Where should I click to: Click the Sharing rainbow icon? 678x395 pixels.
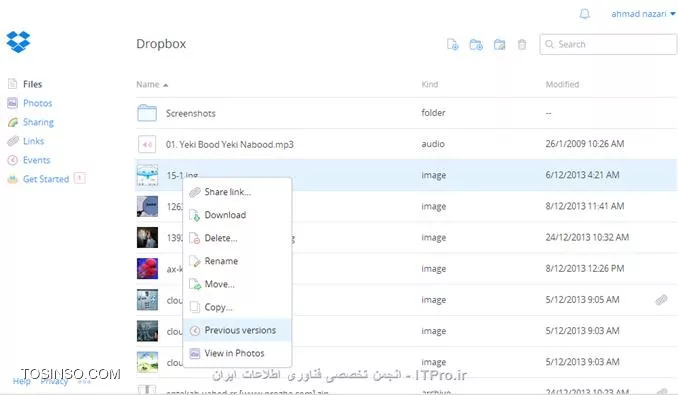coord(13,122)
